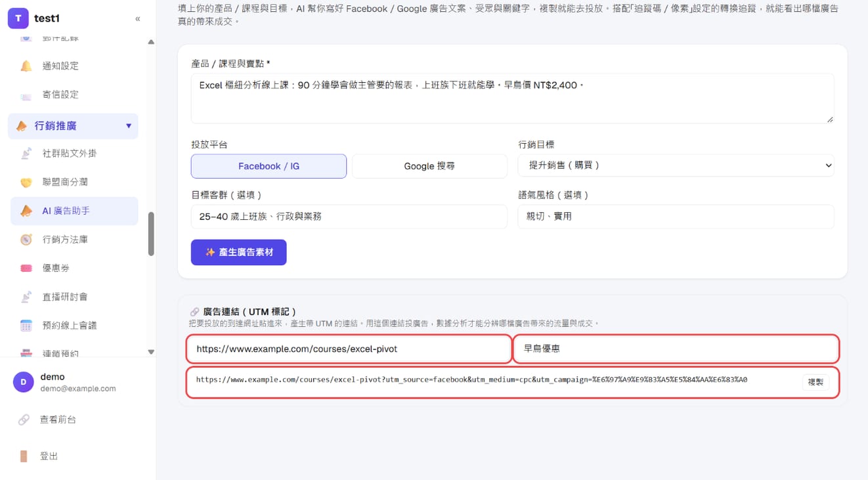Image resolution: width=868 pixels, height=480 pixels.
Task: Go to 社群貼文外掛 page
Action: click(74, 153)
